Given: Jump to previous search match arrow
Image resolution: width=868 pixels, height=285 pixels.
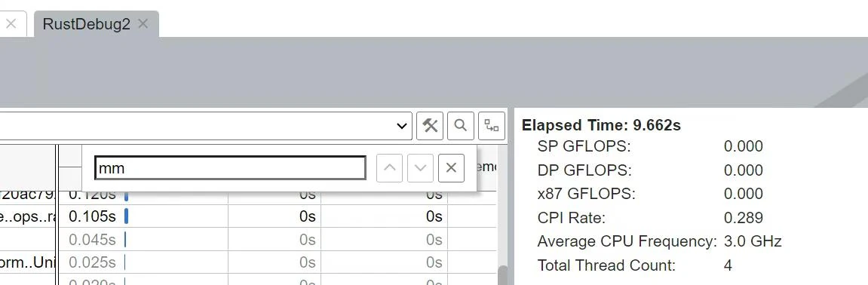Looking at the screenshot, I should [389, 168].
